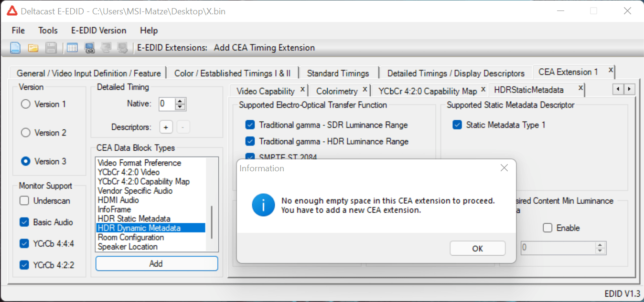Toggle Static Metadata Type 1 checkbox
The width and height of the screenshot is (644, 302).
pos(458,125)
